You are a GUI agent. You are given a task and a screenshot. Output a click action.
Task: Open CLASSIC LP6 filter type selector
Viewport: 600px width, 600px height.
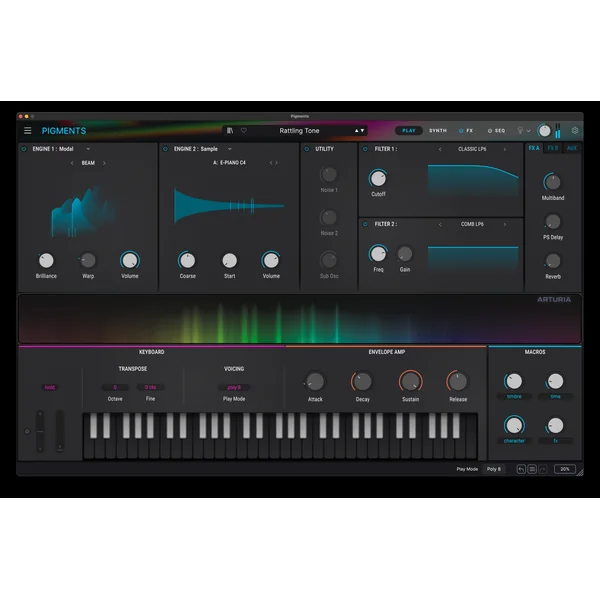click(x=472, y=149)
